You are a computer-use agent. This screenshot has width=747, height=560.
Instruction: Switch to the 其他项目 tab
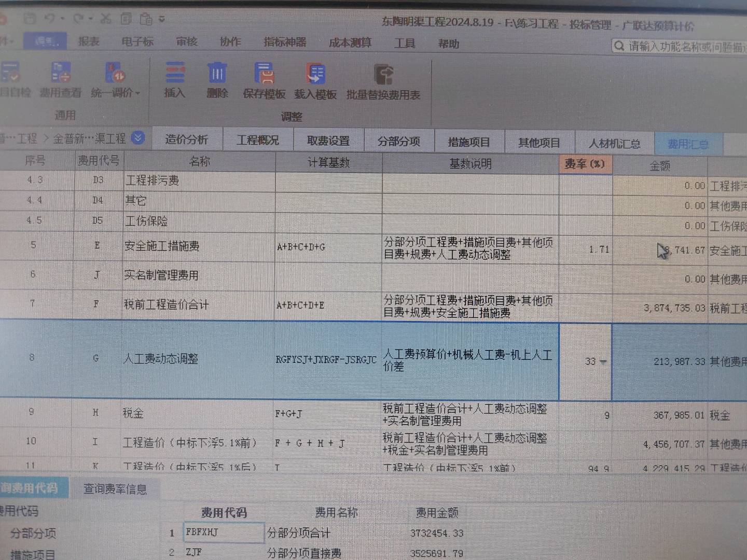539,142
